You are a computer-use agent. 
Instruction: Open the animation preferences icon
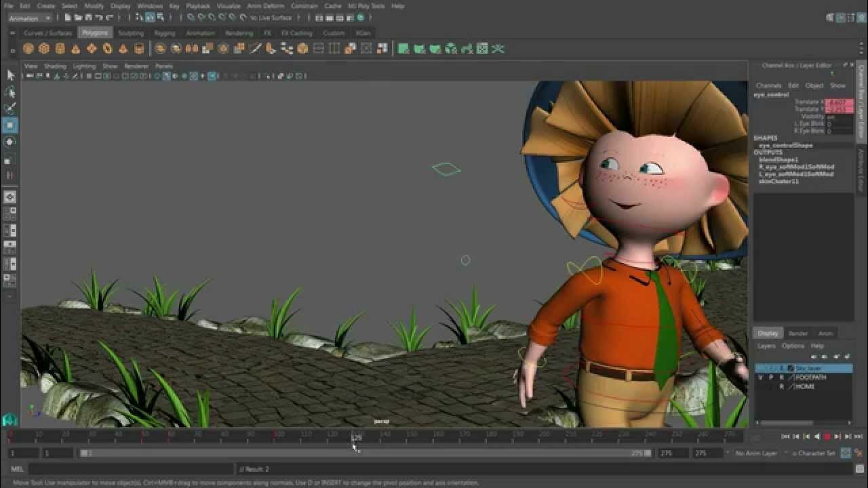pos(859,453)
